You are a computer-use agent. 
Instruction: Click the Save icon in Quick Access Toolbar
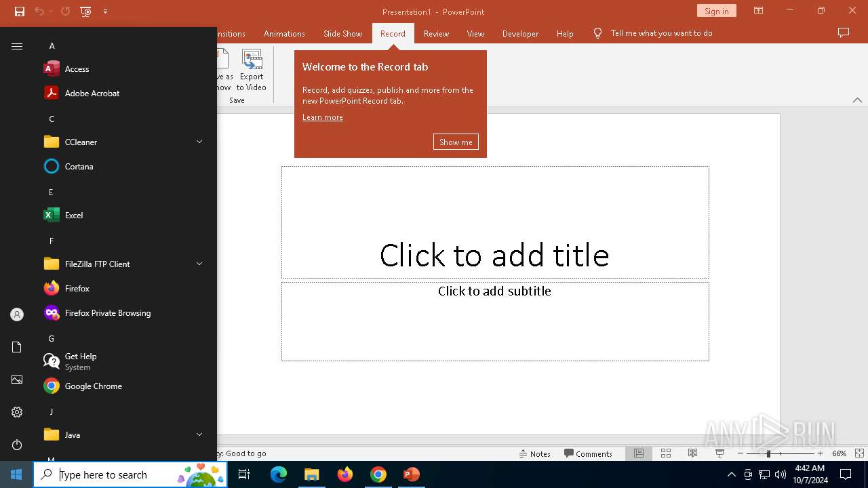(x=20, y=12)
